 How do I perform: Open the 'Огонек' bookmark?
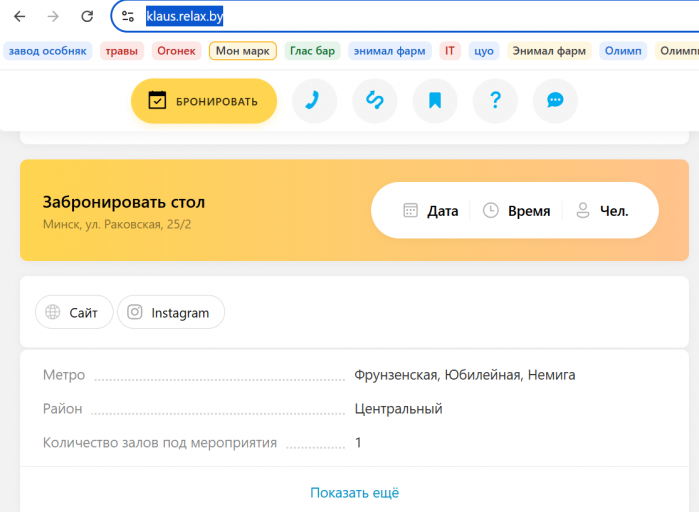point(177,51)
